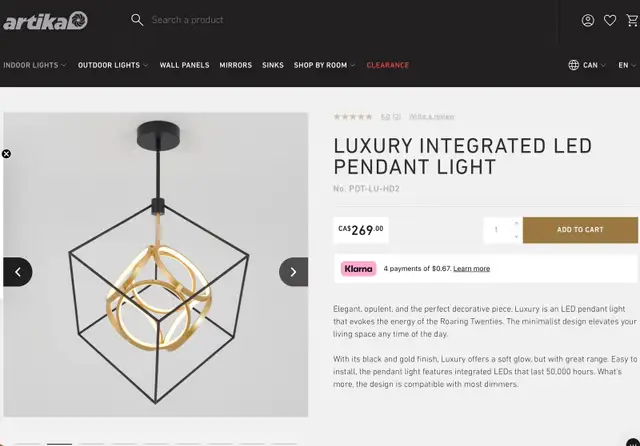Click the five-star rating
The image size is (640, 446).
point(353,117)
